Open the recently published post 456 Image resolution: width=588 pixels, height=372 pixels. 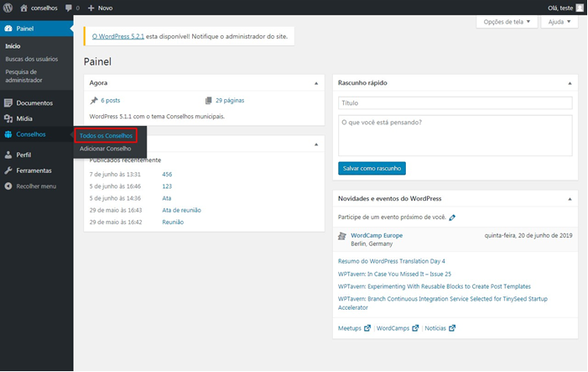(x=167, y=175)
